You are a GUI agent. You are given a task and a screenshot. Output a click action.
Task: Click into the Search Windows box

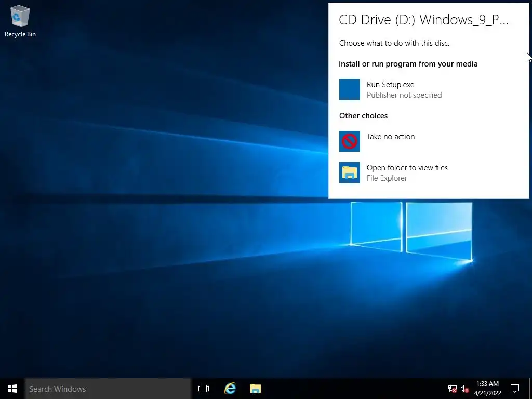click(x=108, y=389)
